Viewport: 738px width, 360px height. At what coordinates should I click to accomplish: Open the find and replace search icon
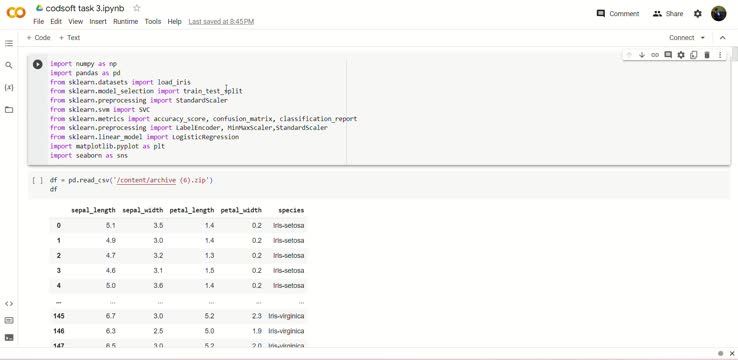9,65
